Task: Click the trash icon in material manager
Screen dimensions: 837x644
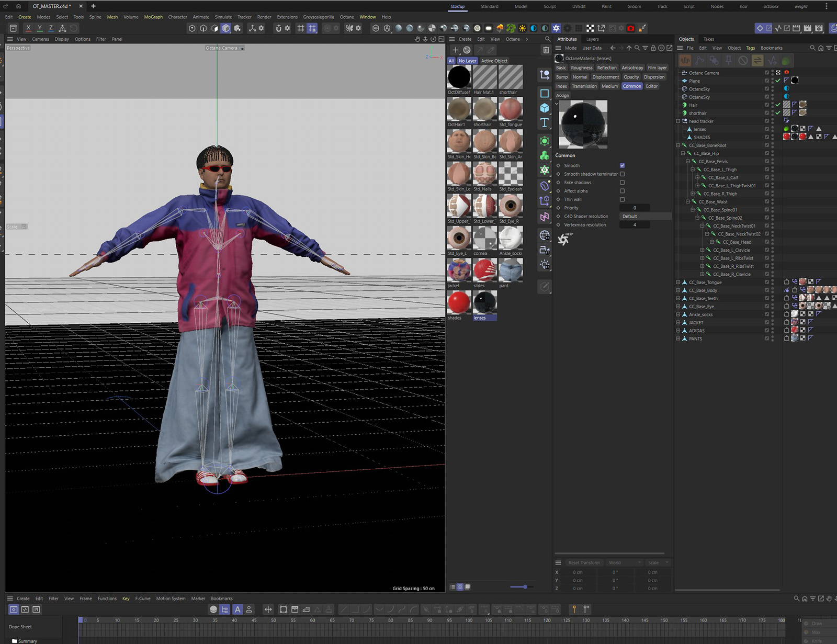Action: [546, 50]
